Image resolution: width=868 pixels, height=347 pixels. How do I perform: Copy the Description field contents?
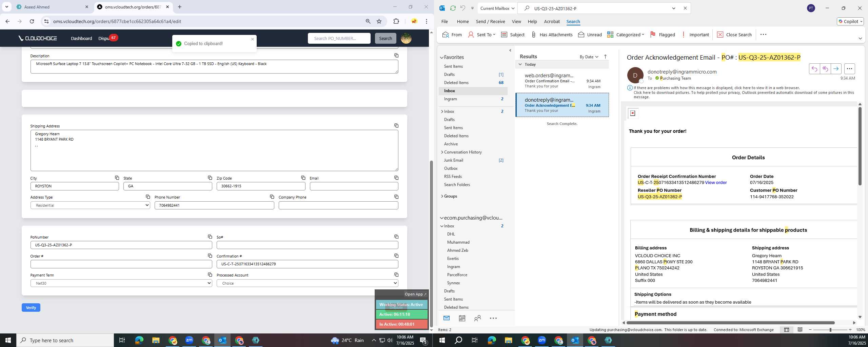[396, 55]
